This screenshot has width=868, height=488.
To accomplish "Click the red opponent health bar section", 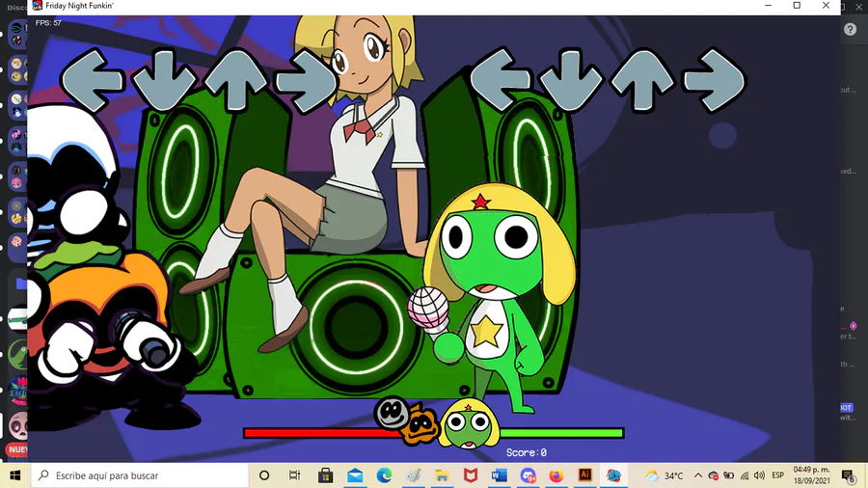I will (x=324, y=433).
